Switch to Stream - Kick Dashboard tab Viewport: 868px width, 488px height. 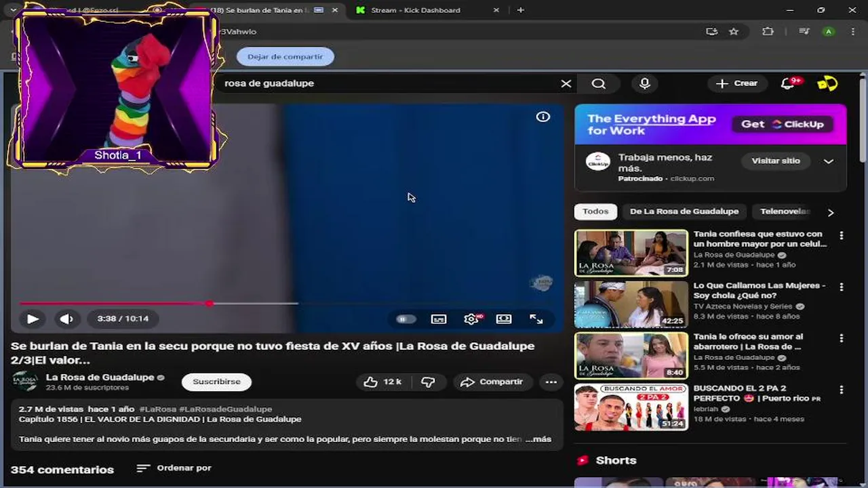pos(416,10)
